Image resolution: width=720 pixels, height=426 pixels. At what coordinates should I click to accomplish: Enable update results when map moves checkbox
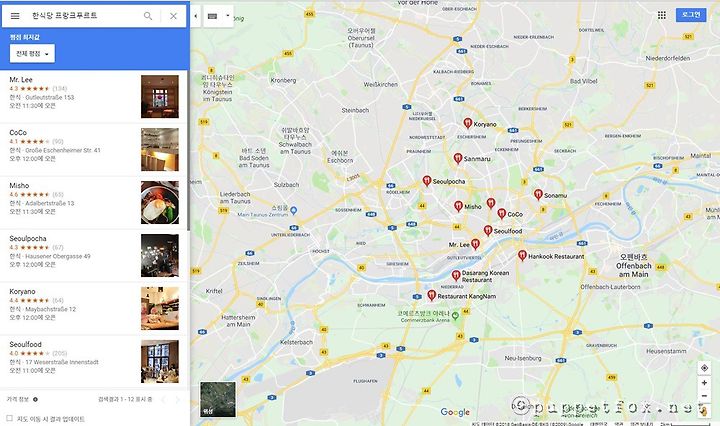point(9,418)
